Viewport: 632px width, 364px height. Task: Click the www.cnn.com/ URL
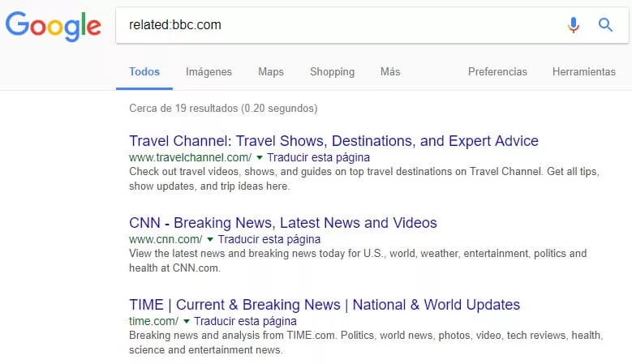(x=166, y=239)
